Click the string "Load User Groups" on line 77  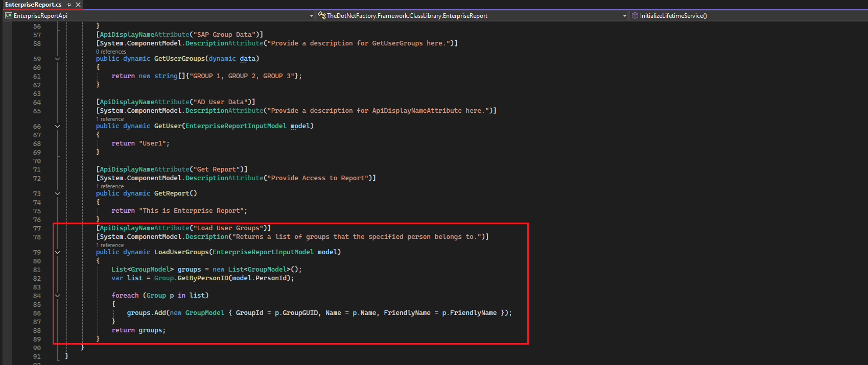(x=228, y=228)
